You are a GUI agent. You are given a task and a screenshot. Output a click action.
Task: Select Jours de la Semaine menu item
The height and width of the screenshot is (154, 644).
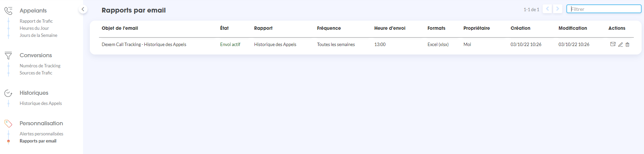[38, 35]
